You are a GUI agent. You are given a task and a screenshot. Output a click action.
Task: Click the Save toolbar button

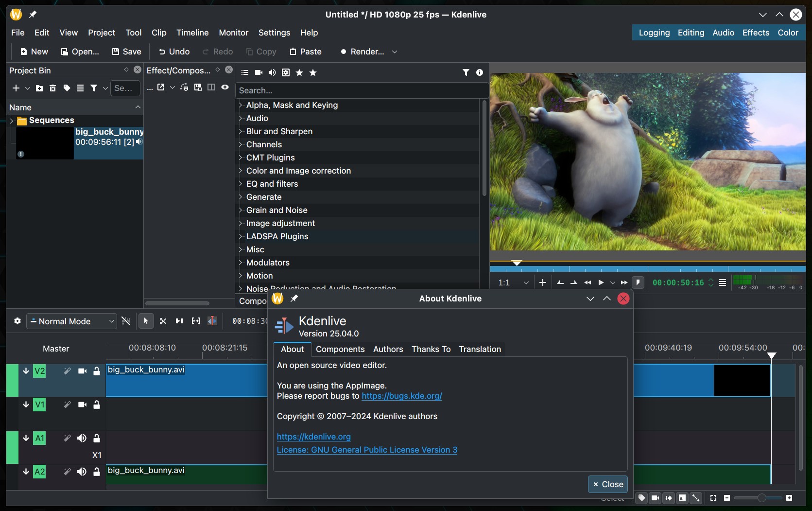click(x=127, y=52)
